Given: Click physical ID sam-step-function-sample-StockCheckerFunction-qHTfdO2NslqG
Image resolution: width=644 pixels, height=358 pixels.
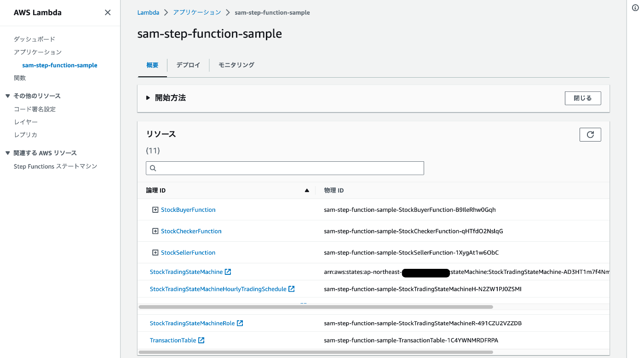Looking at the screenshot, I should (414, 231).
